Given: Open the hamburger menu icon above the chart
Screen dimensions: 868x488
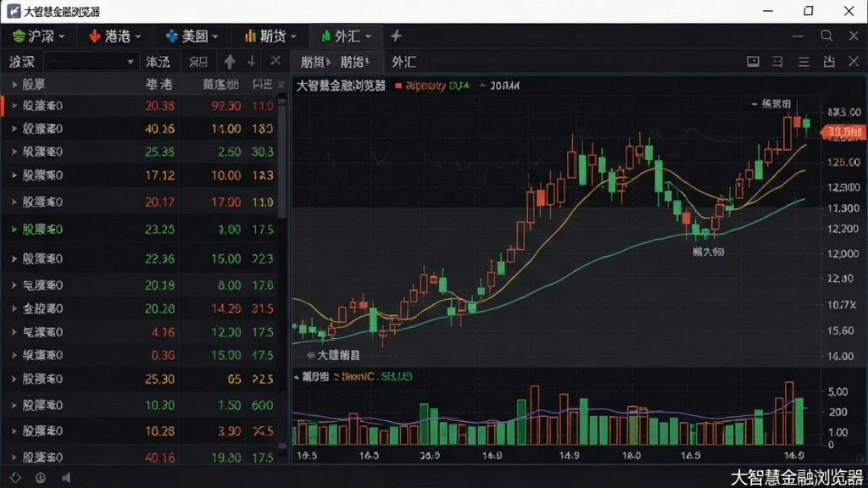Looking at the screenshot, I should [x=804, y=61].
